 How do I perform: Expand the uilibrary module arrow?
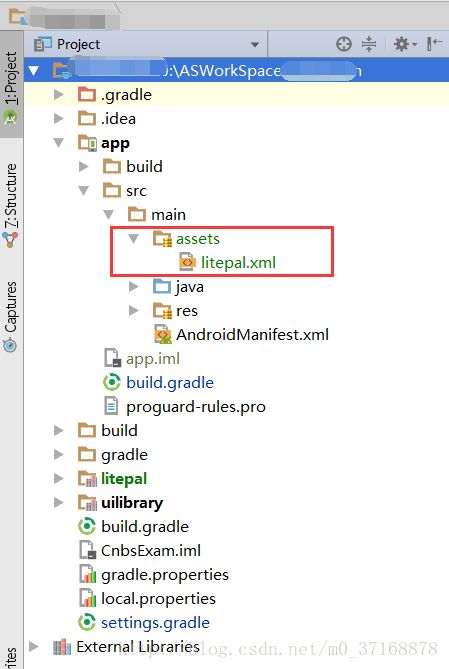[58, 503]
